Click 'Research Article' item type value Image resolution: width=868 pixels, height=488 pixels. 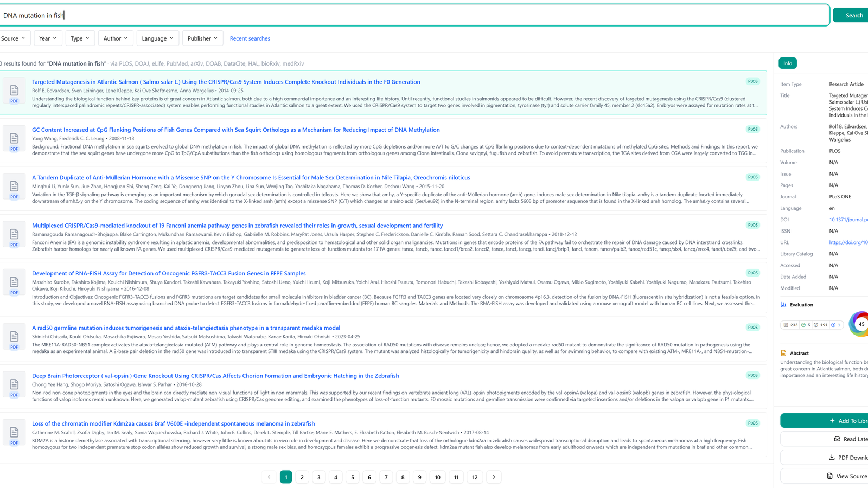coord(846,84)
